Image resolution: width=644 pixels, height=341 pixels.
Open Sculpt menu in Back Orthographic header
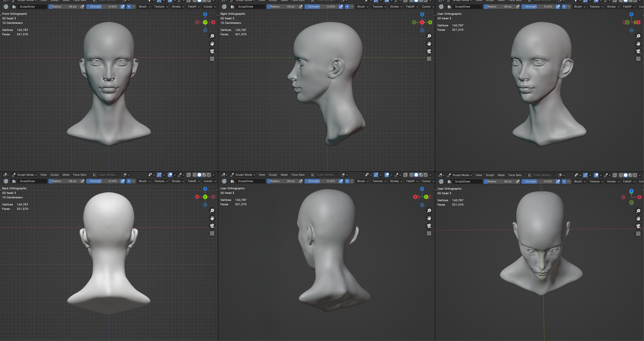55,175
